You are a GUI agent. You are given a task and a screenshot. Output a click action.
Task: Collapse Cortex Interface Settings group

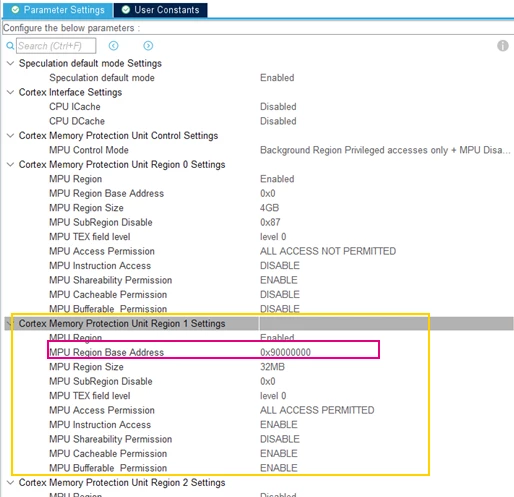tap(11, 92)
